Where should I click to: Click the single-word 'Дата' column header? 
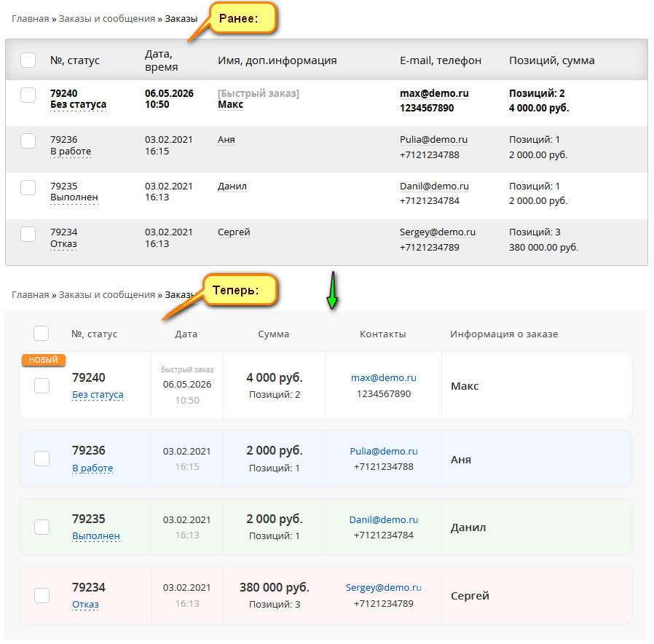click(186, 334)
